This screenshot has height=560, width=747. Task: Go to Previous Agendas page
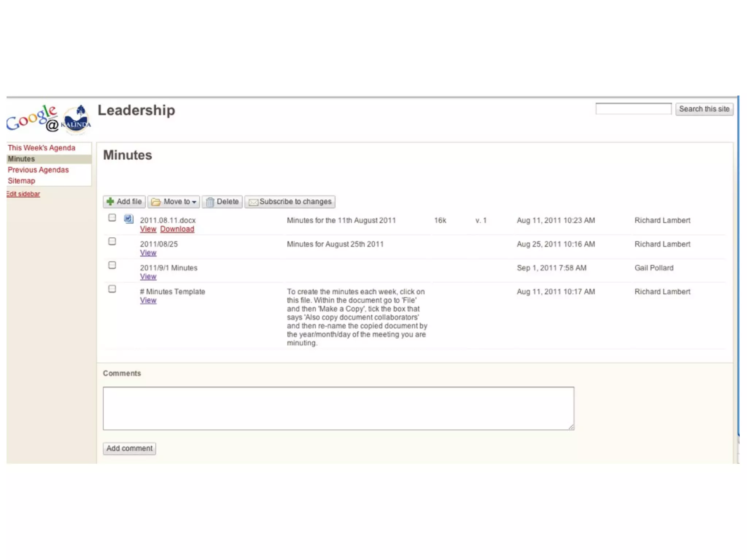[38, 170]
